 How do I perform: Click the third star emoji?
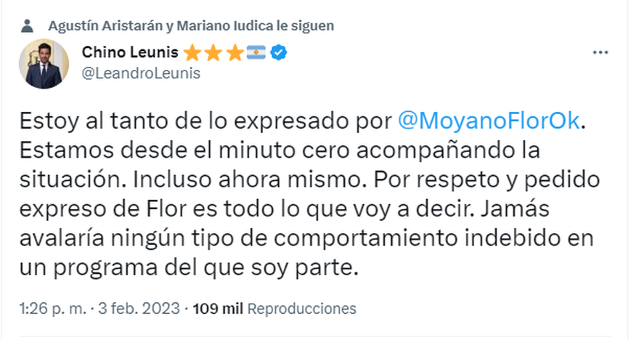236,52
